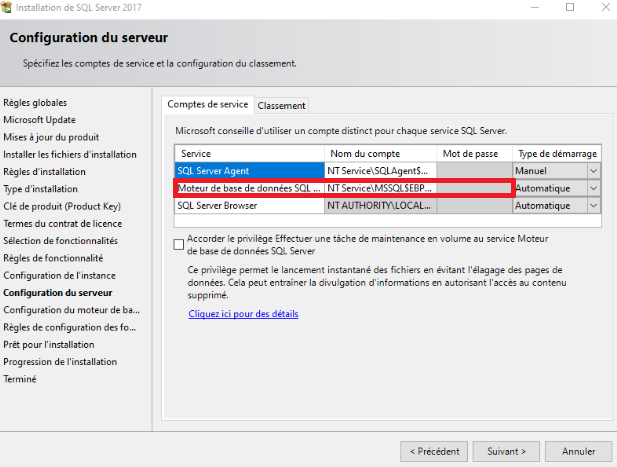617x467 pixels.
Task: Select the Règles de fonctionnalité step
Action: pyautogui.click(x=53, y=258)
